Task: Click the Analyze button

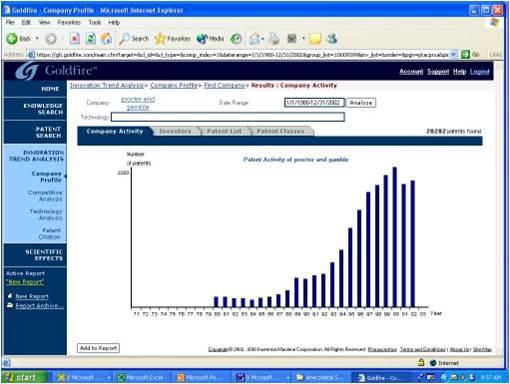Action: [x=361, y=103]
